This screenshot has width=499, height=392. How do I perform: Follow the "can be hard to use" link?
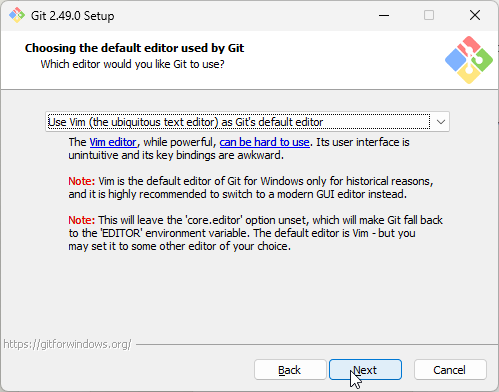(264, 142)
